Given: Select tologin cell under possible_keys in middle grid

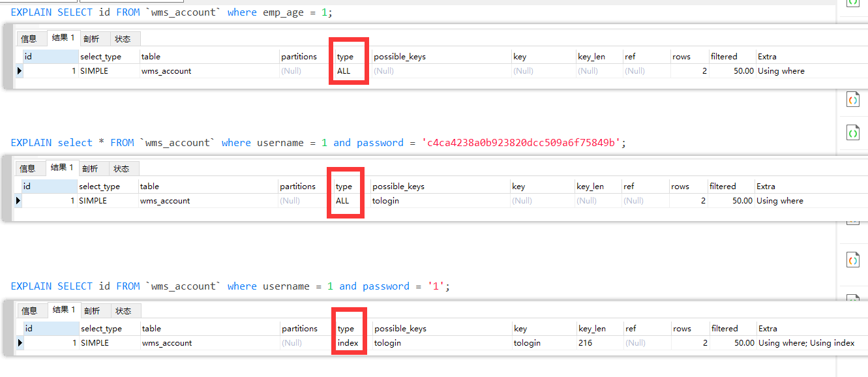Looking at the screenshot, I should [x=385, y=200].
